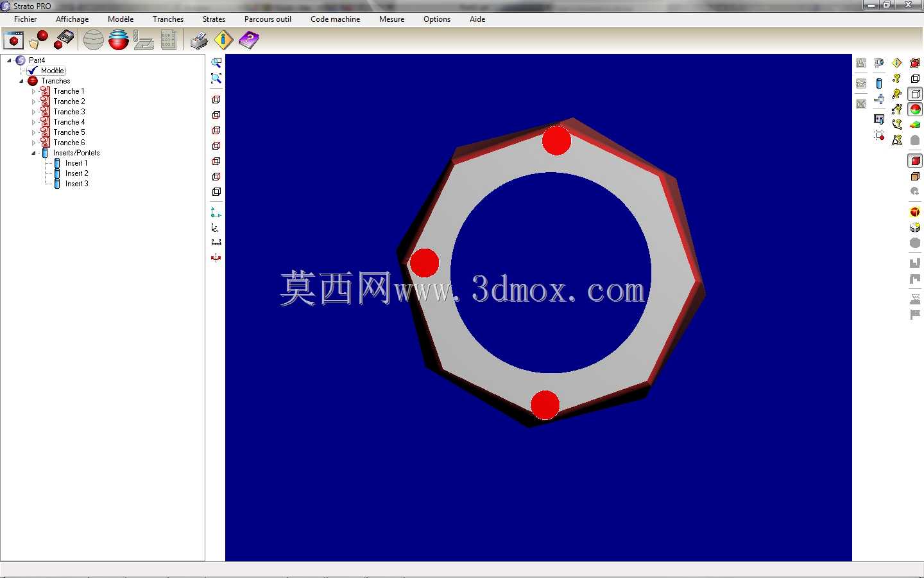Collapse the Part4 root node
Image resolution: width=924 pixels, height=578 pixels.
(x=9, y=60)
